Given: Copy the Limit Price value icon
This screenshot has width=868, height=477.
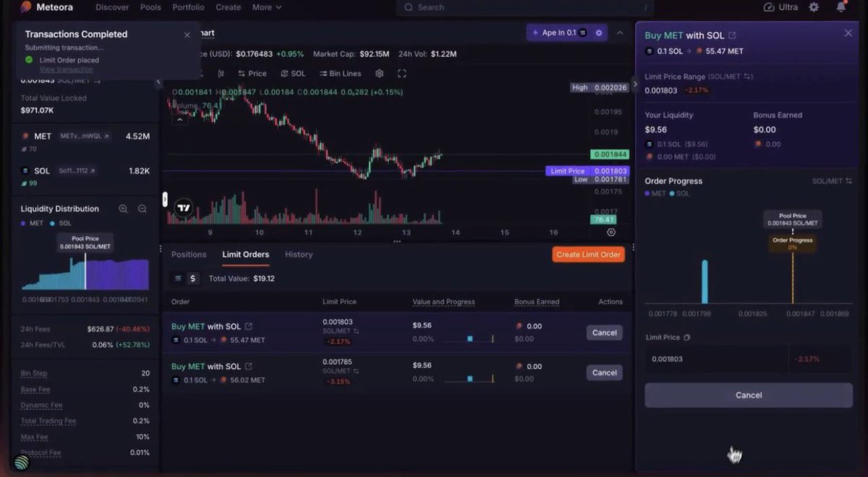Looking at the screenshot, I should (x=686, y=337).
